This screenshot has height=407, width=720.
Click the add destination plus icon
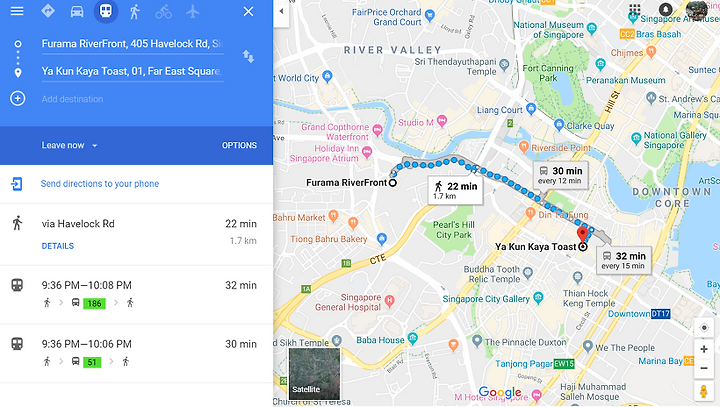coord(17,98)
